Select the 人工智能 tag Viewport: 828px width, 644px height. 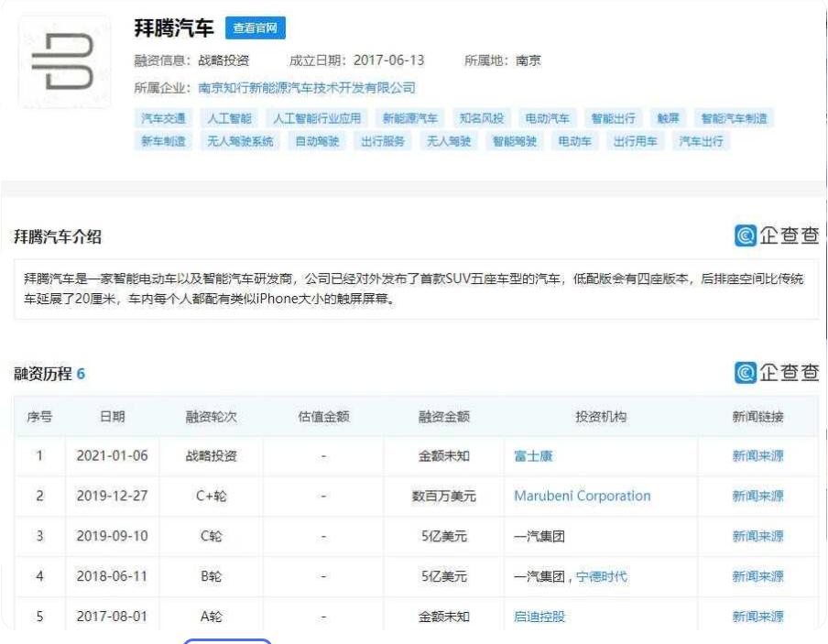point(229,118)
